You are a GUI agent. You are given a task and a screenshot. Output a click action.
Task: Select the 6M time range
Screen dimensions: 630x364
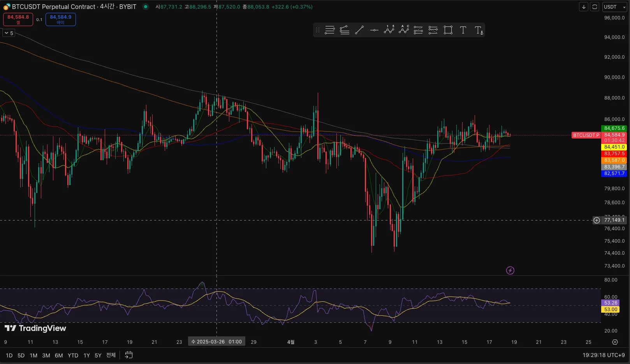pyautogui.click(x=59, y=355)
